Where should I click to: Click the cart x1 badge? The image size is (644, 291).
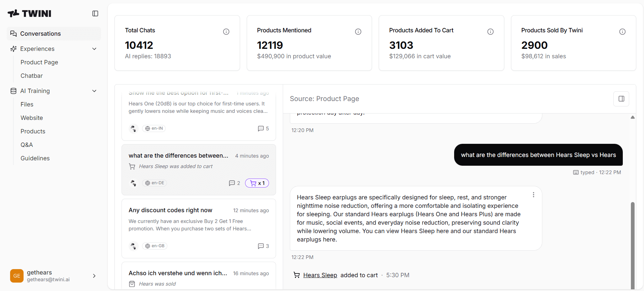(257, 183)
